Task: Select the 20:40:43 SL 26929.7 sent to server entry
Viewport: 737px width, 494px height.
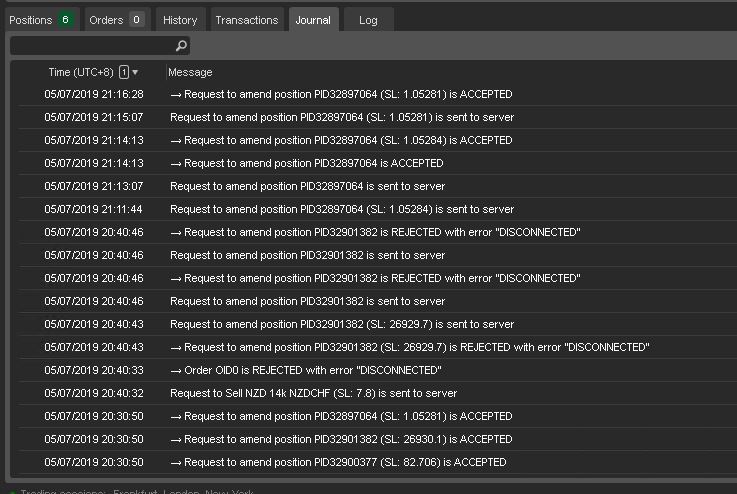Action: tap(378, 324)
